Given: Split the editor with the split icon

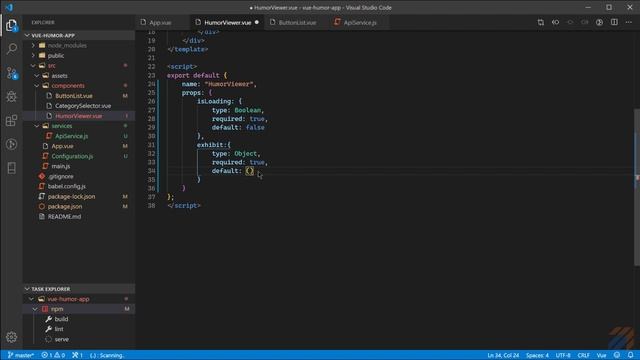Looking at the screenshot, I should [x=614, y=22].
